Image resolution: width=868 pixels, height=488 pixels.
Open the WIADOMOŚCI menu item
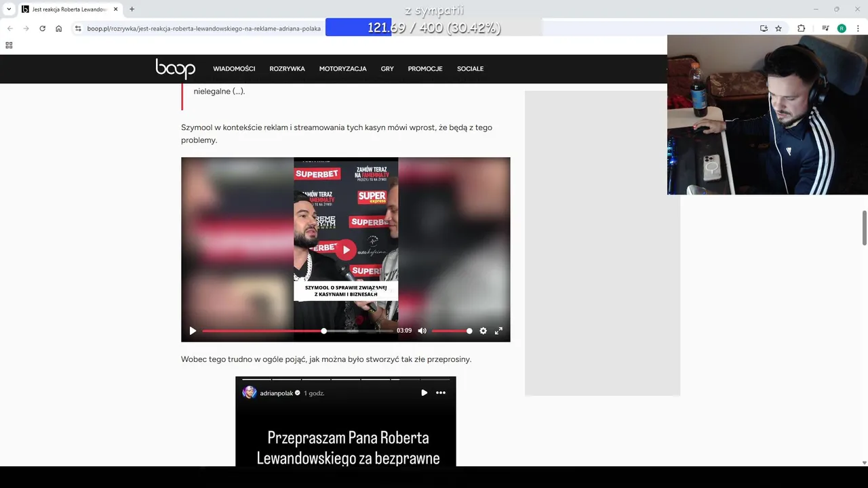click(234, 68)
